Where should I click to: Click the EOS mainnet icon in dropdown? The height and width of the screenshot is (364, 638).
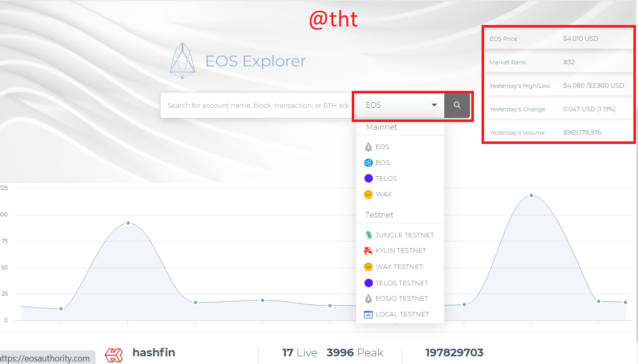[368, 147]
